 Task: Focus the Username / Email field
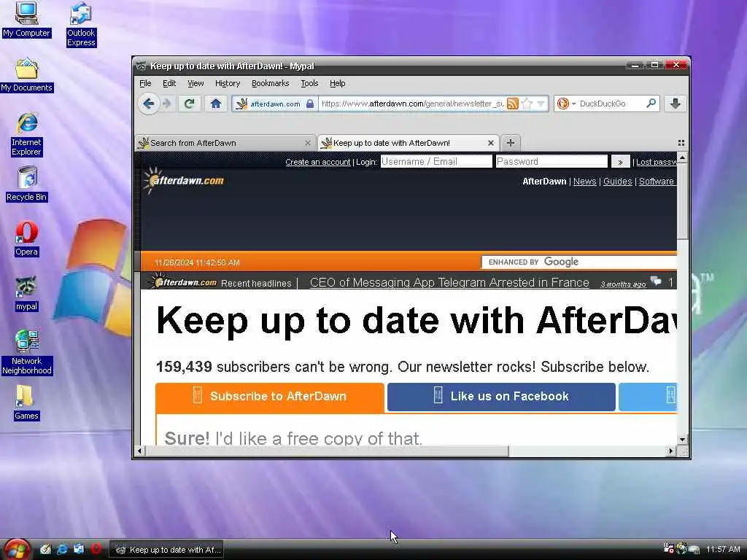[x=436, y=161]
